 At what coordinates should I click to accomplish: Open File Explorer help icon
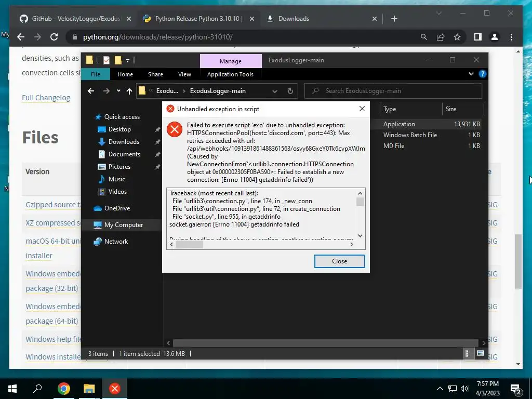tap(483, 74)
